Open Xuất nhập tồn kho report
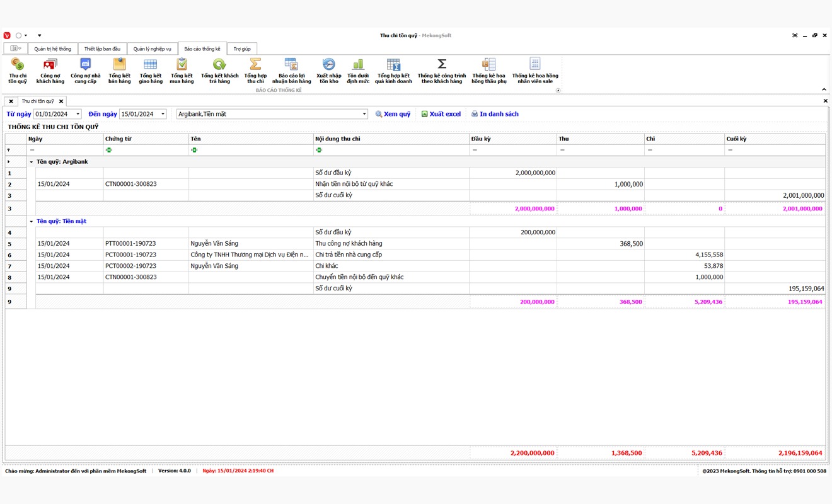The height and width of the screenshot is (504, 832). click(328, 70)
